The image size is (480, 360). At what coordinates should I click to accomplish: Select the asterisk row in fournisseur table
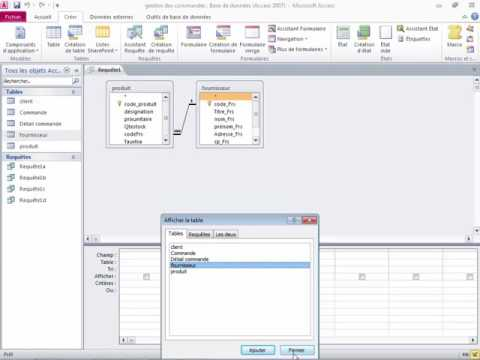point(226,96)
